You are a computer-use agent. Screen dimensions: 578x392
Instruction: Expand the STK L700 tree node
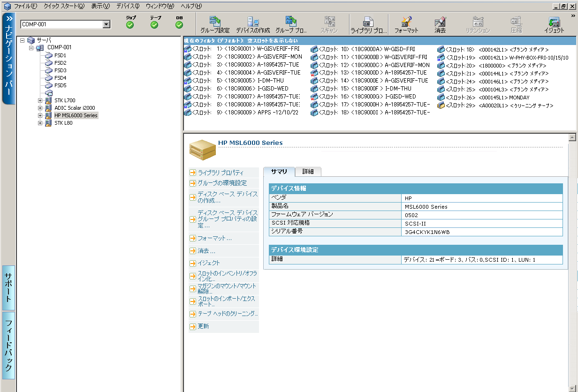(x=40, y=100)
